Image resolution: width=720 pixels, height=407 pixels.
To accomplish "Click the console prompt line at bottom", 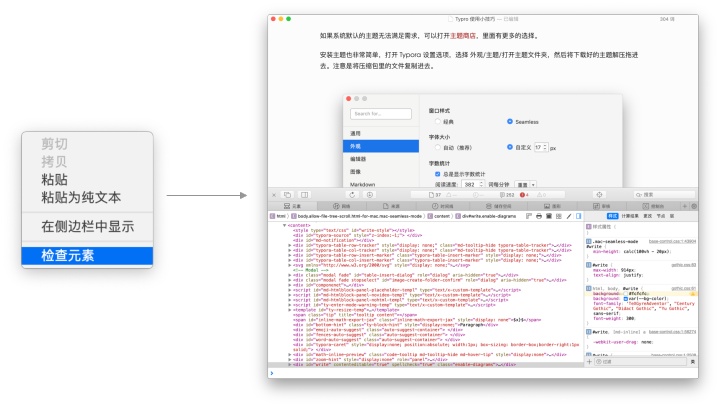I will (x=483, y=373).
